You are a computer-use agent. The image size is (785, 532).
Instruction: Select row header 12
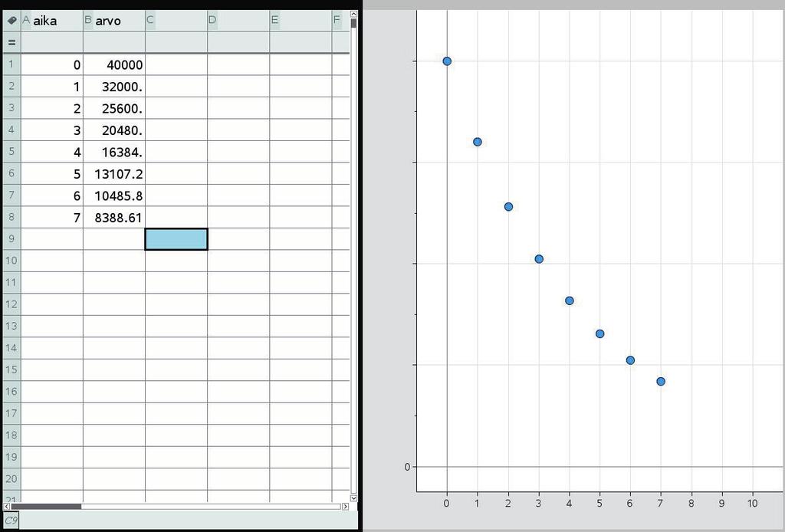coord(11,304)
